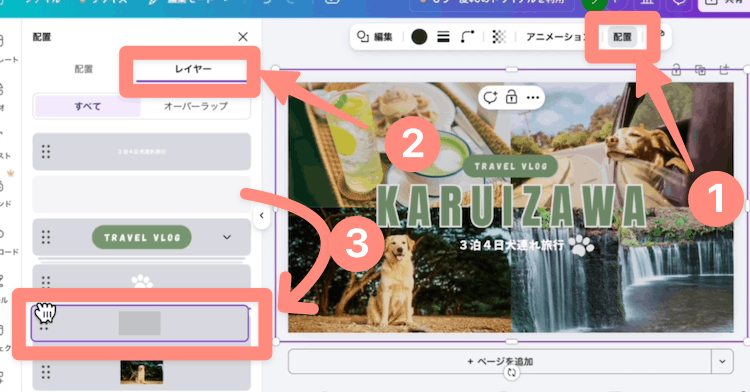
Task: Click the rotate handle below canvas
Action: point(511,373)
